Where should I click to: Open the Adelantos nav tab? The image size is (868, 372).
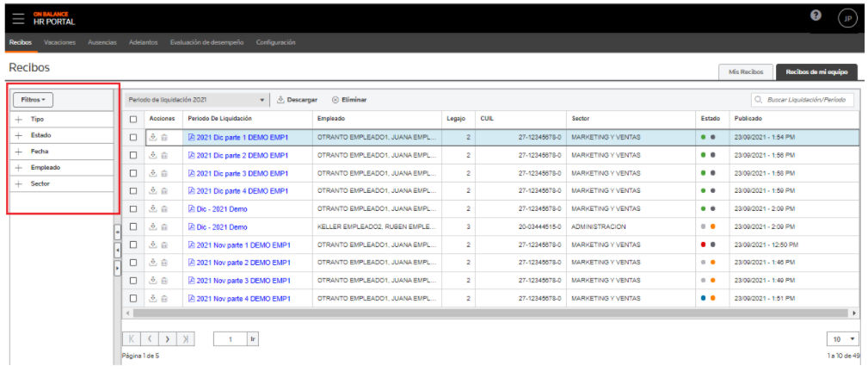144,43
